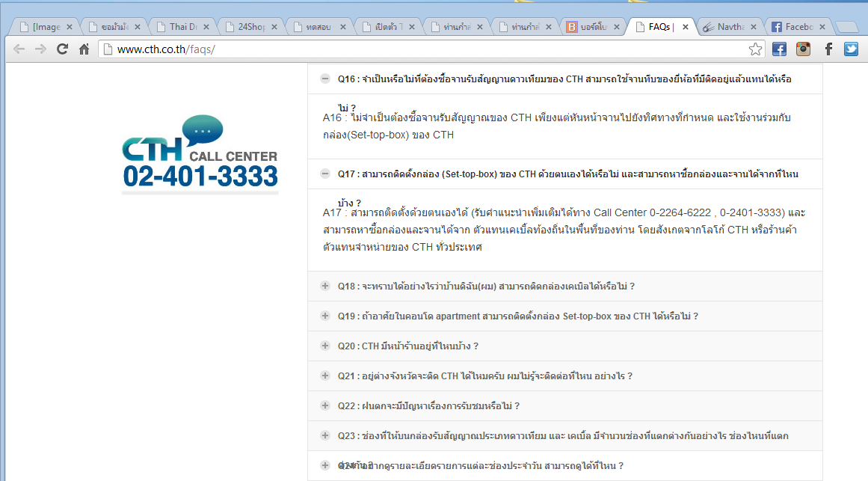Bookmark this page with the star icon
Screen dimensions: 868x481
click(755, 49)
